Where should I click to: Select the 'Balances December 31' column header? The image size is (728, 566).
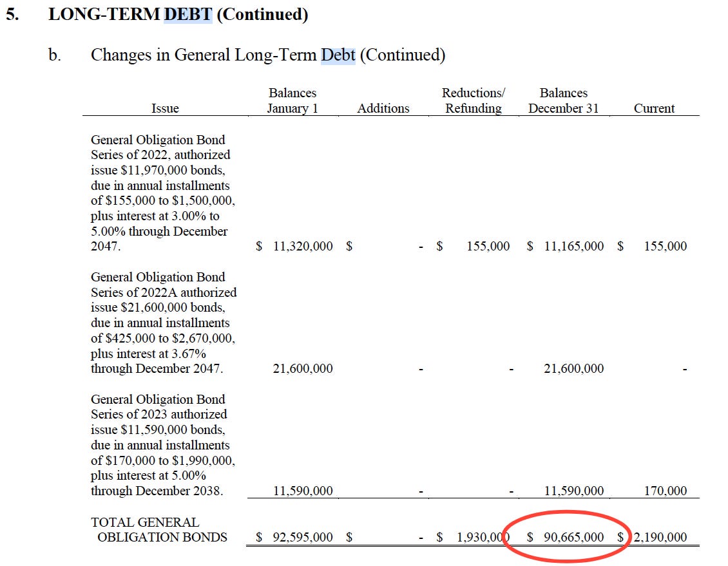(564, 100)
